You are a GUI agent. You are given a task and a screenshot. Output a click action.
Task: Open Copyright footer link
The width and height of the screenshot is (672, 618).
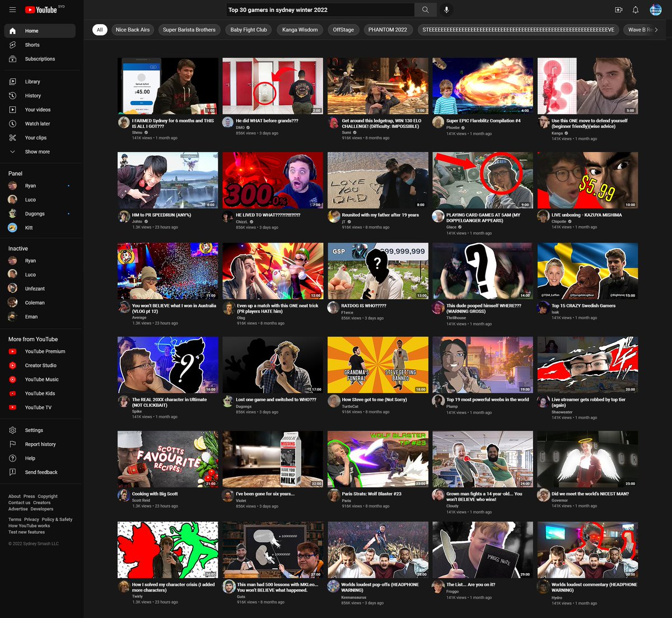click(48, 496)
